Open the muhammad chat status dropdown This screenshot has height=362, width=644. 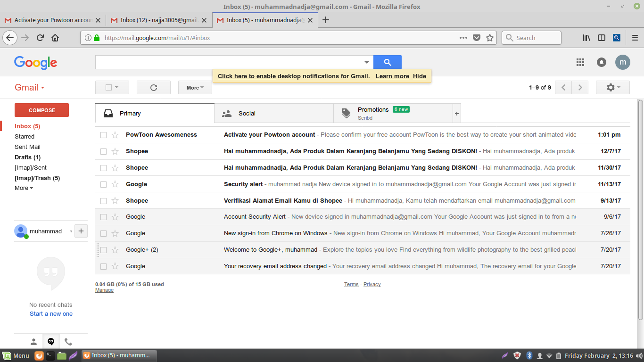71,231
